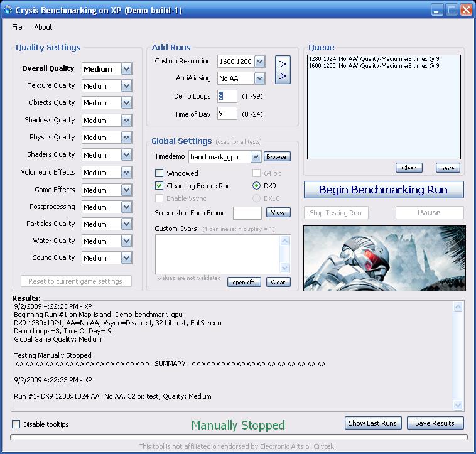Expand Particles Quality dropdown
The height and width of the screenshot is (454, 476).
click(127, 224)
